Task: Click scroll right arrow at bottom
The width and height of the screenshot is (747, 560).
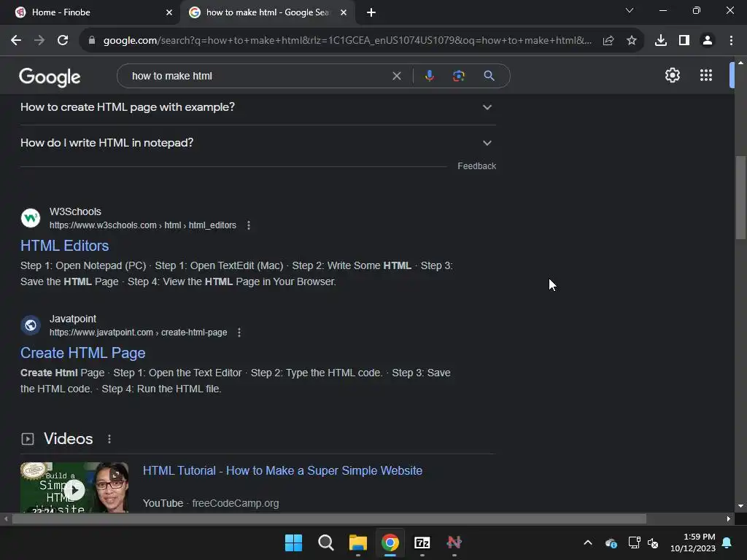Action: coord(729,519)
